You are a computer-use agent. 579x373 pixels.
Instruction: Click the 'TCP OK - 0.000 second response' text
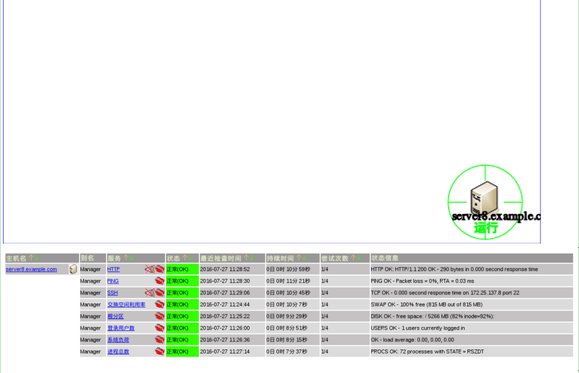point(445,293)
